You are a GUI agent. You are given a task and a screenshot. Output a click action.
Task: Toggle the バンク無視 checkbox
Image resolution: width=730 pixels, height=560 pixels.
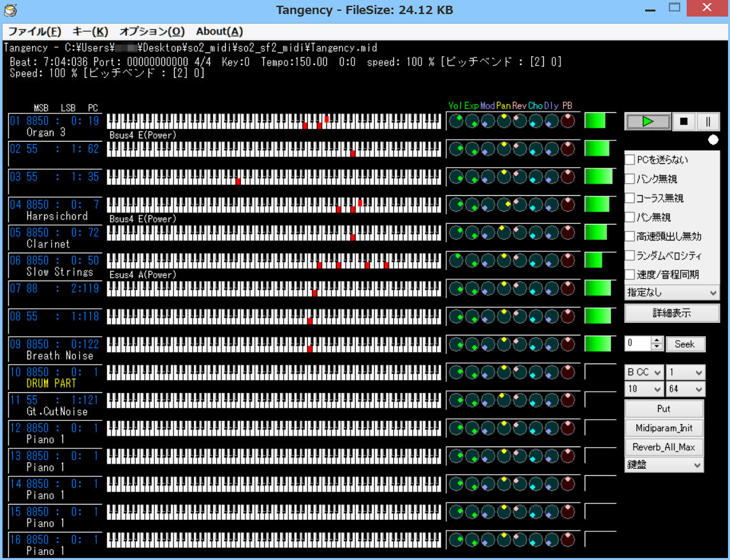click(630, 179)
